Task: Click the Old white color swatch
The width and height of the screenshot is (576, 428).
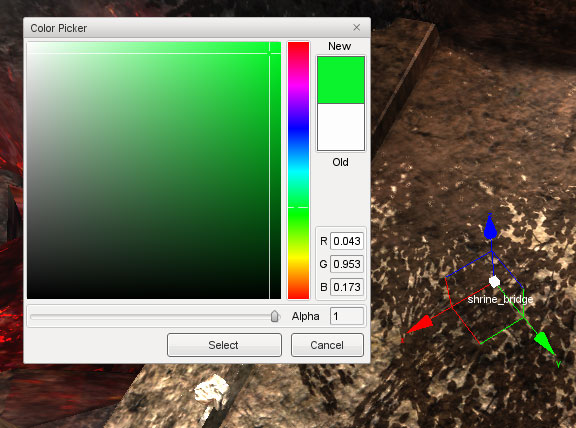Action: click(x=341, y=127)
